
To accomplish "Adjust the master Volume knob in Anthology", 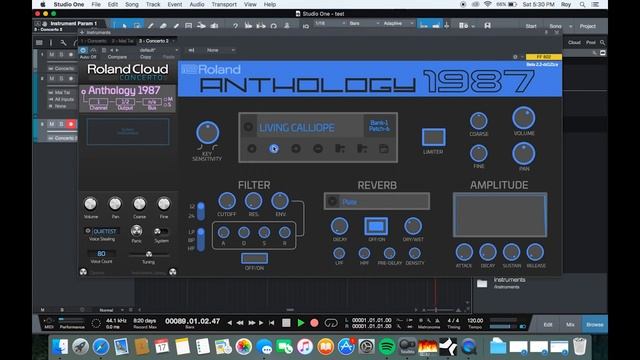I will tap(524, 118).
